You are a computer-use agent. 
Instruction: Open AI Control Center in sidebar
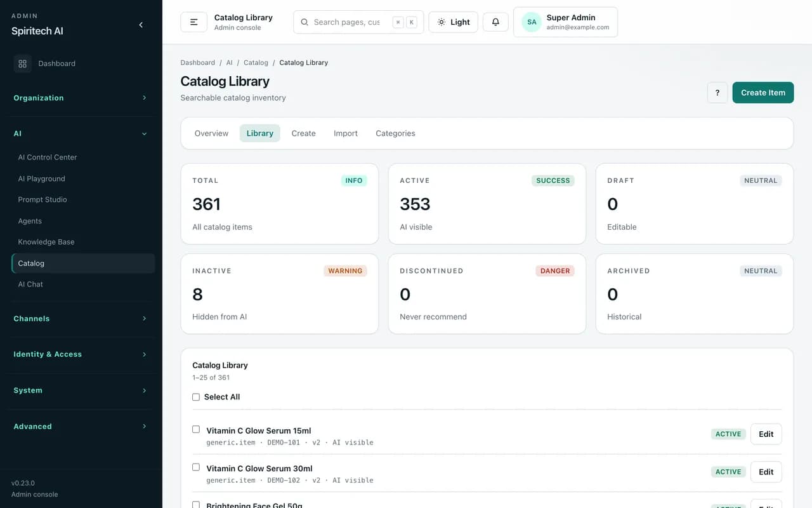click(83, 157)
